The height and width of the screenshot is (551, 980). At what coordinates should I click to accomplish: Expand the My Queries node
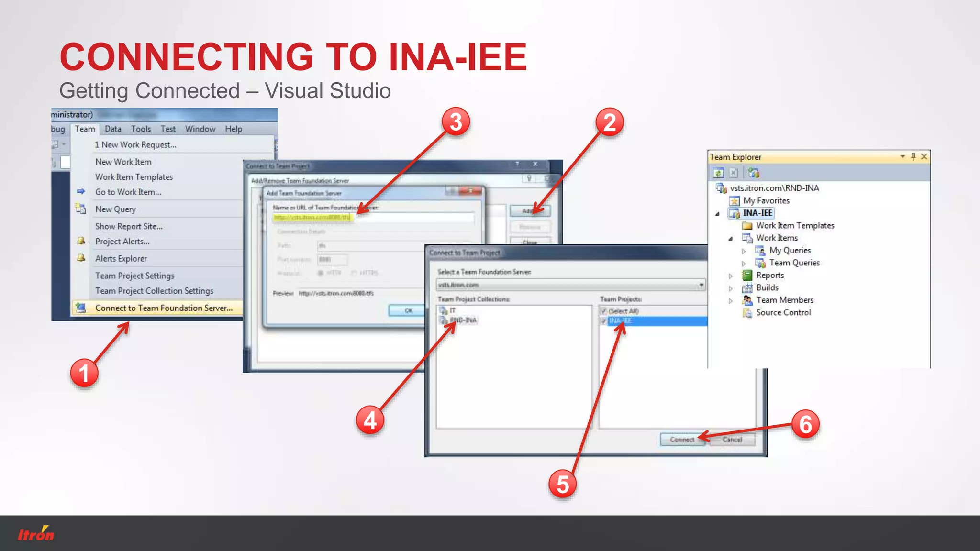click(744, 251)
